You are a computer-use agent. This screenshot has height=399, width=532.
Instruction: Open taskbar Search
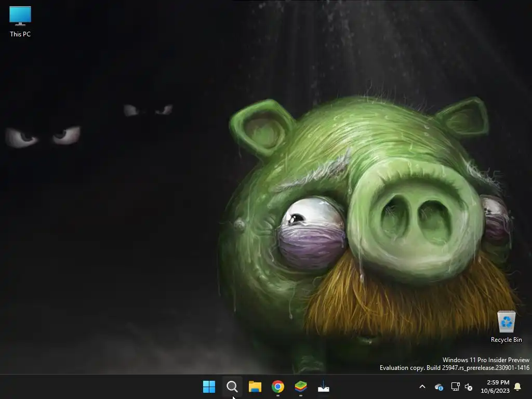(x=232, y=387)
